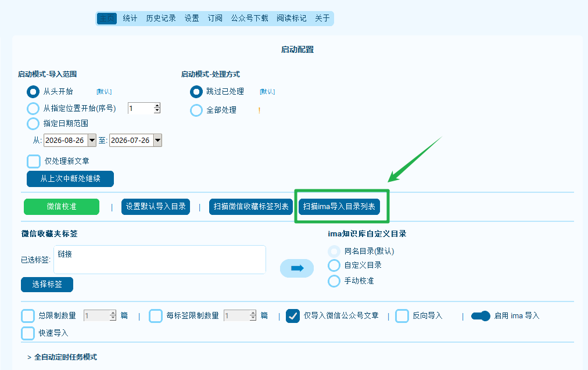Open the start date 2026-08-26 dropdown
The height and width of the screenshot is (370, 588).
click(x=92, y=140)
